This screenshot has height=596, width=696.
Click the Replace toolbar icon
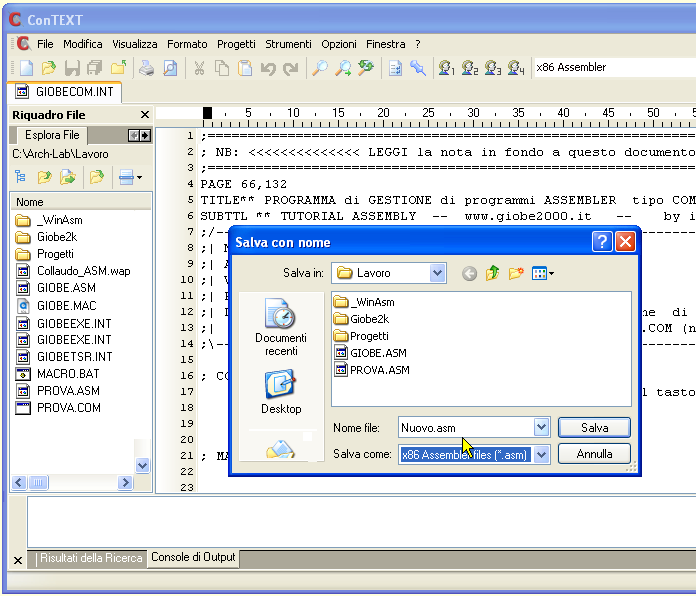click(366, 68)
